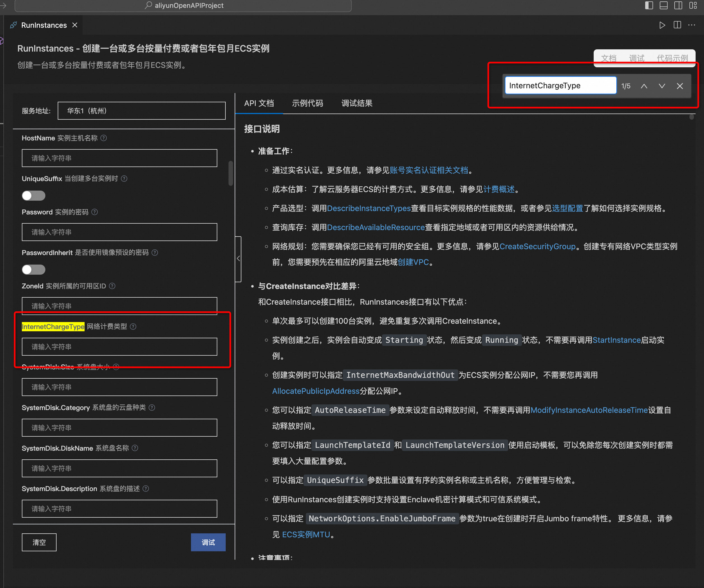Click help icon beside InternetChargeType label

(133, 327)
